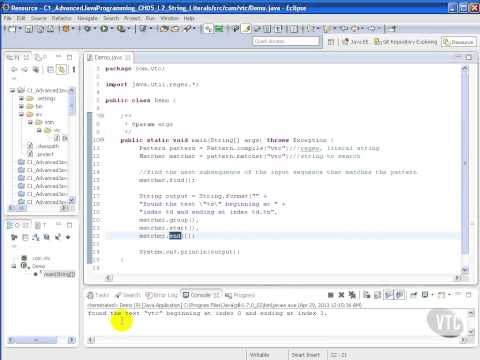The image size is (480, 360).
Task: Collapse the vtc folder
Action: coord(39,130)
